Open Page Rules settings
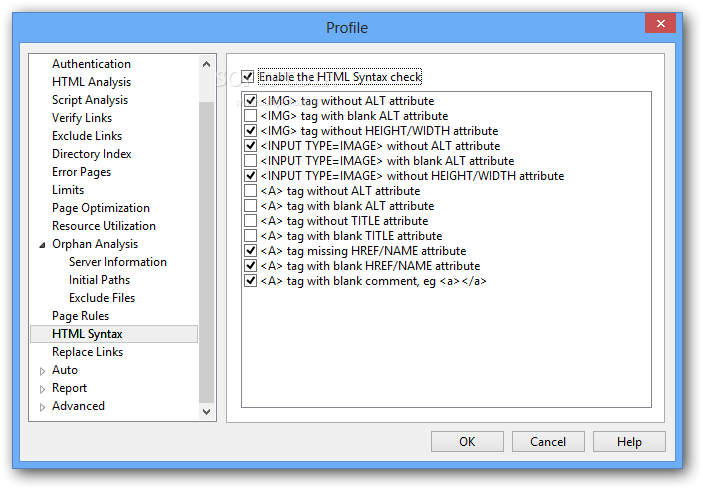703x489 pixels. (x=81, y=316)
